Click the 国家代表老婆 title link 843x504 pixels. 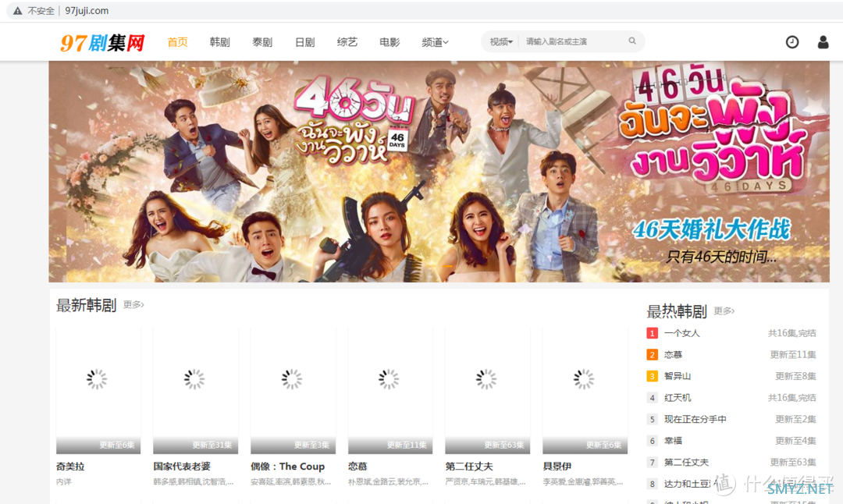(182, 467)
